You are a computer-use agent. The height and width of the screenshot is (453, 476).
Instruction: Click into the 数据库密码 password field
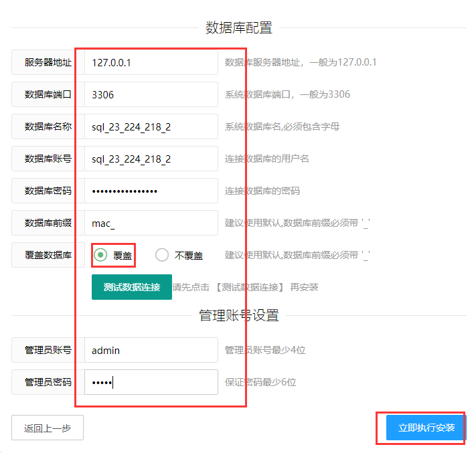click(x=151, y=191)
